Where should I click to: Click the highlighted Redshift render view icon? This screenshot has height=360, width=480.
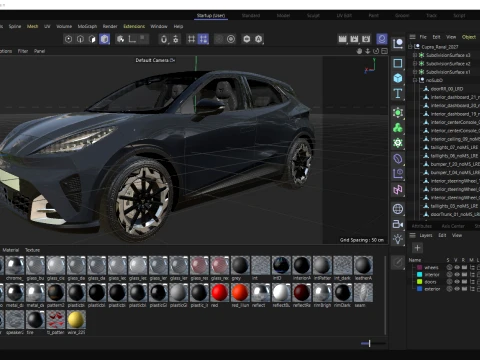point(382,39)
